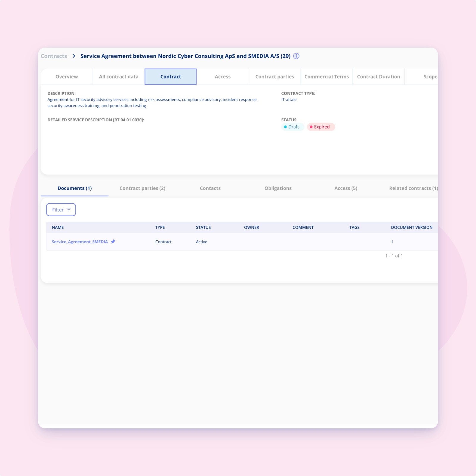This screenshot has width=476, height=476.
Task: Sort by TYPE column header
Action: pyautogui.click(x=160, y=227)
